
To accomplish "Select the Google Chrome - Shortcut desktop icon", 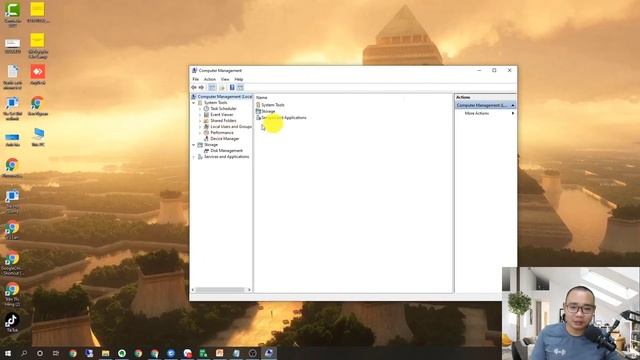I will (12, 263).
